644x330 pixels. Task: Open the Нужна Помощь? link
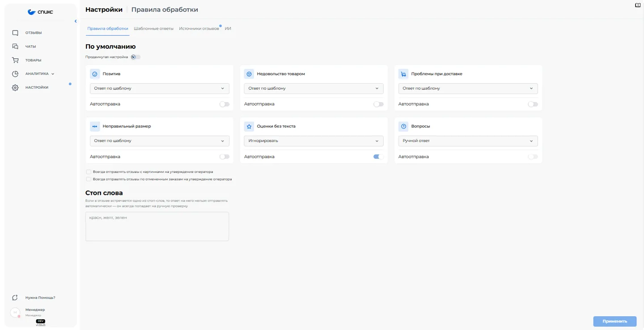click(40, 298)
